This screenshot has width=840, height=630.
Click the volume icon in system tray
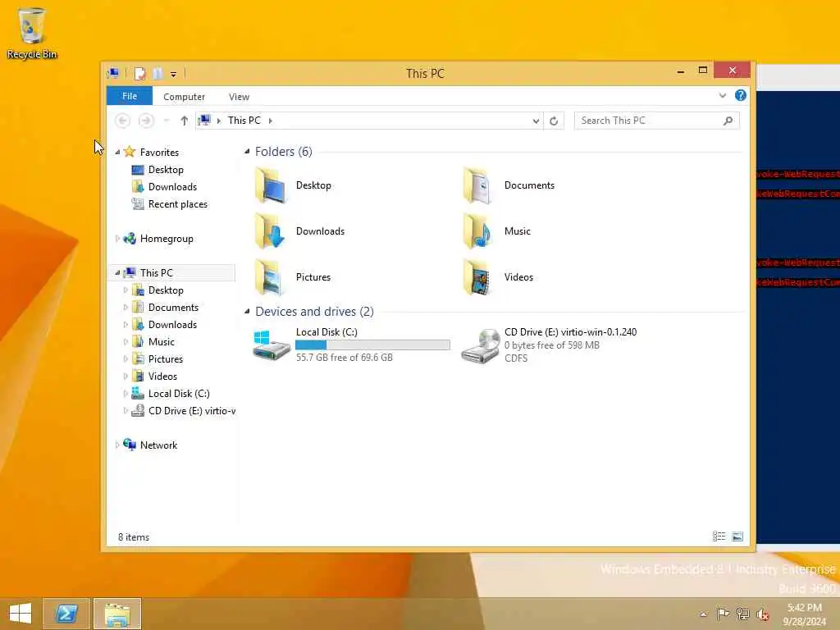point(762,614)
